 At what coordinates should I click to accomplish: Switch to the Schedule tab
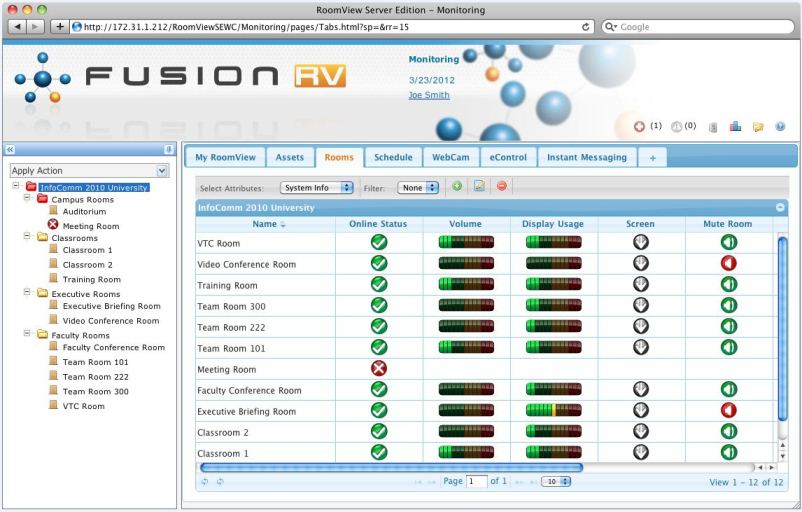tap(393, 157)
